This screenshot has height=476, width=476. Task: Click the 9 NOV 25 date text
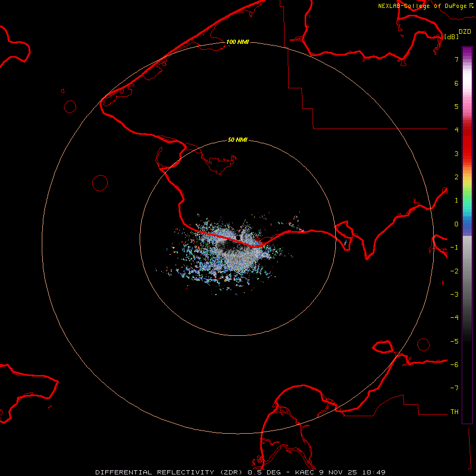tap(340, 472)
